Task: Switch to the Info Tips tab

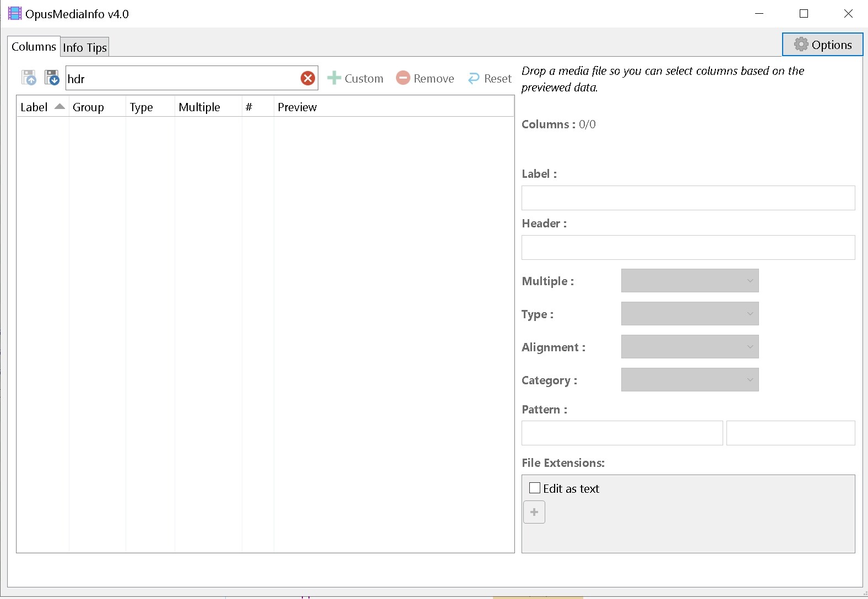Action: pyautogui.click(x=85, y=47)
